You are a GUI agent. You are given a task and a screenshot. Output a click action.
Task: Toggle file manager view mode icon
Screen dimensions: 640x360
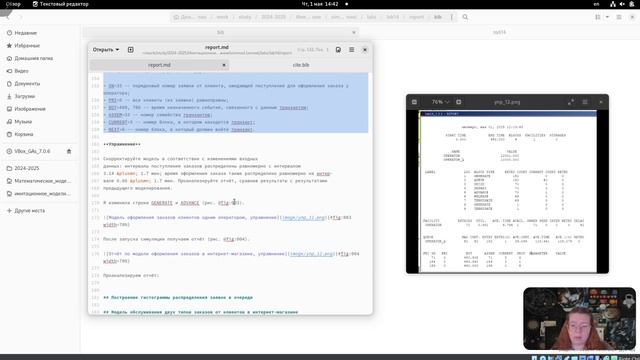click(x=598, y=17)
